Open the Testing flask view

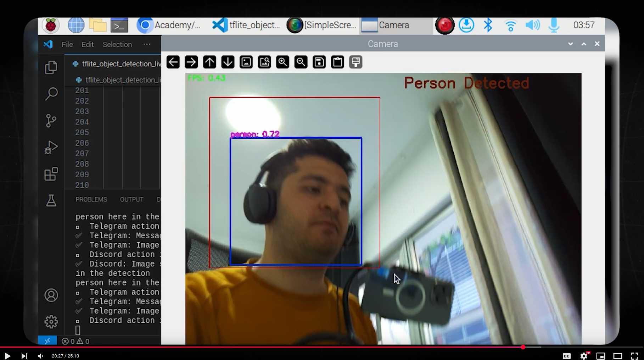51,200
